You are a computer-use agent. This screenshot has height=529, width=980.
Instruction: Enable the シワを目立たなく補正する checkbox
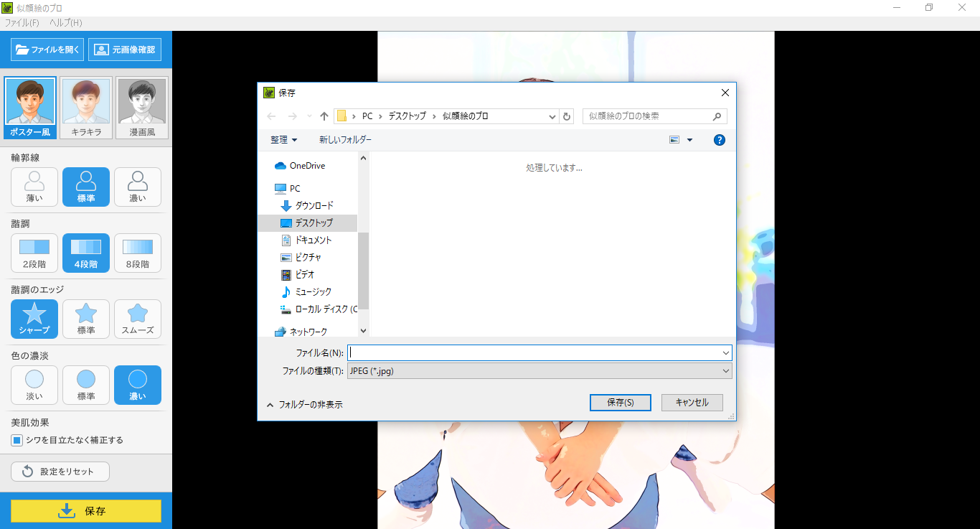(x=16, y=440)
